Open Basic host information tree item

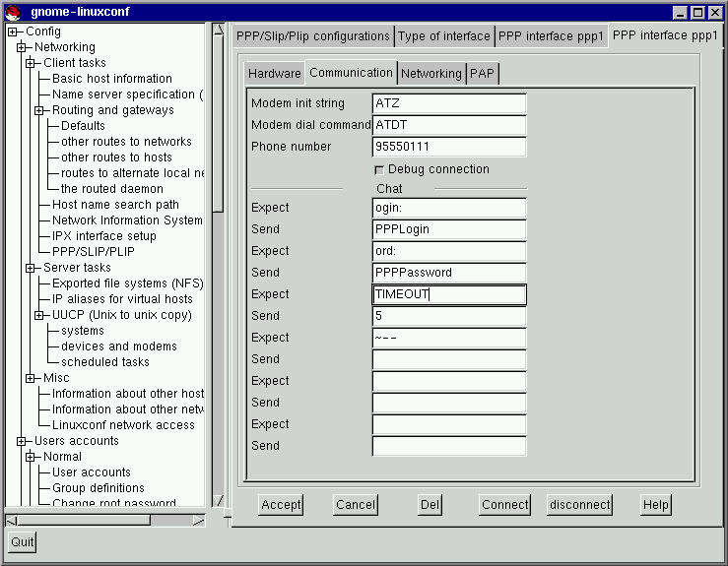pyautogui.click(x=111, y=79)
